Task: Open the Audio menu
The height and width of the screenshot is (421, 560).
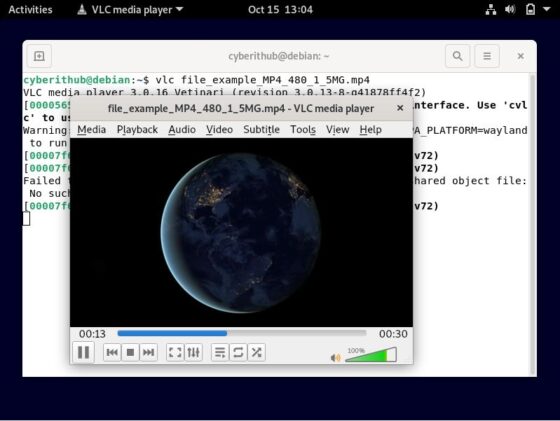Action: point(182,129)
